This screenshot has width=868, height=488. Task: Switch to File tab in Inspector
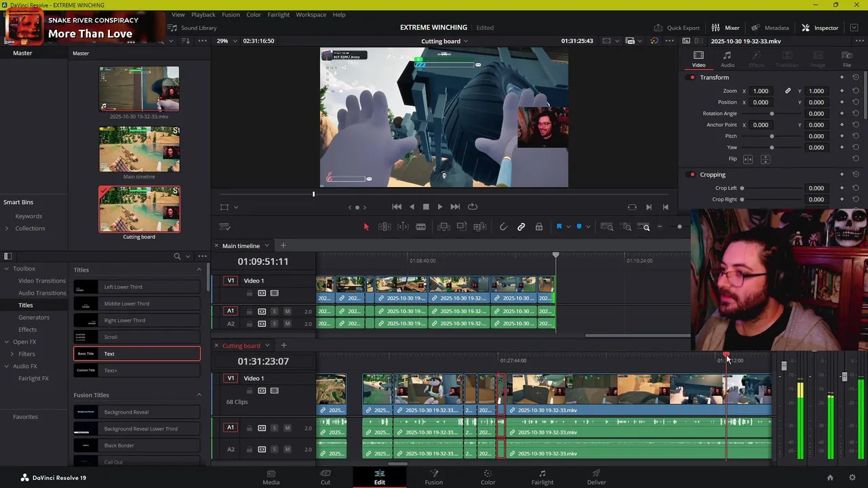pyautogui.click(x=846, y=59)
